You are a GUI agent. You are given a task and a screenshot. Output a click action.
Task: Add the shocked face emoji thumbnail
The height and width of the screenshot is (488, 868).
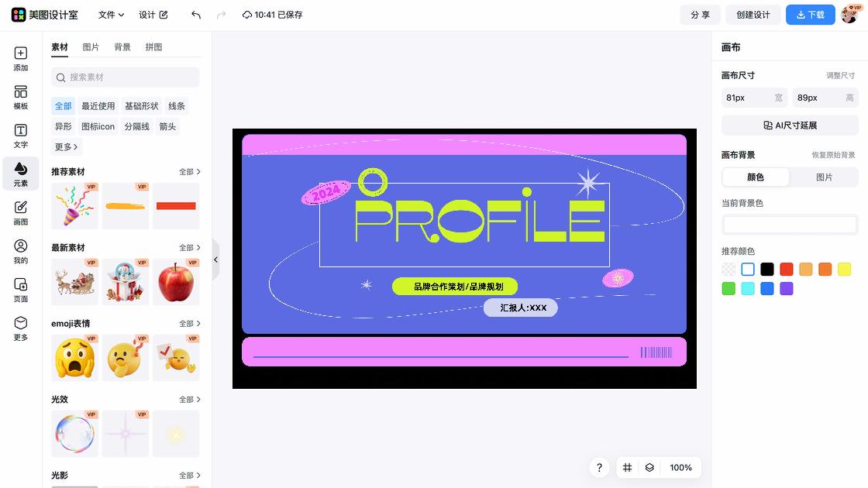click(x=74, y=357)
